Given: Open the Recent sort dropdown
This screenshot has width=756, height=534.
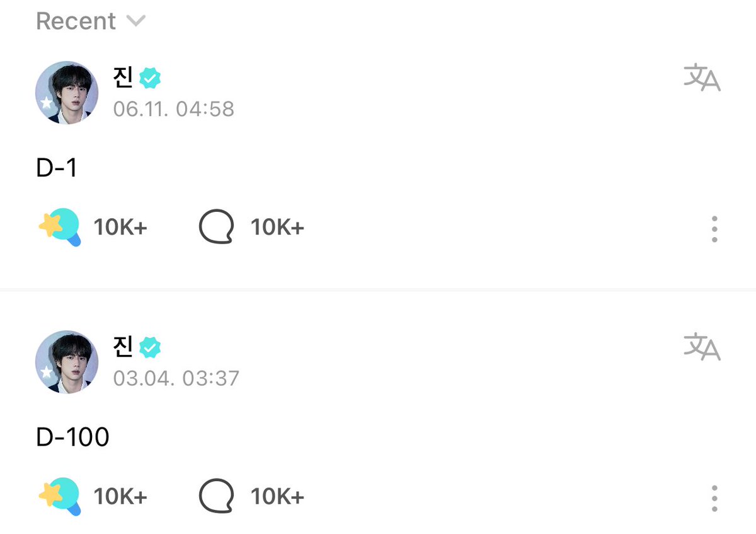Looking at the screenshot, I should (x=91, y=21).
